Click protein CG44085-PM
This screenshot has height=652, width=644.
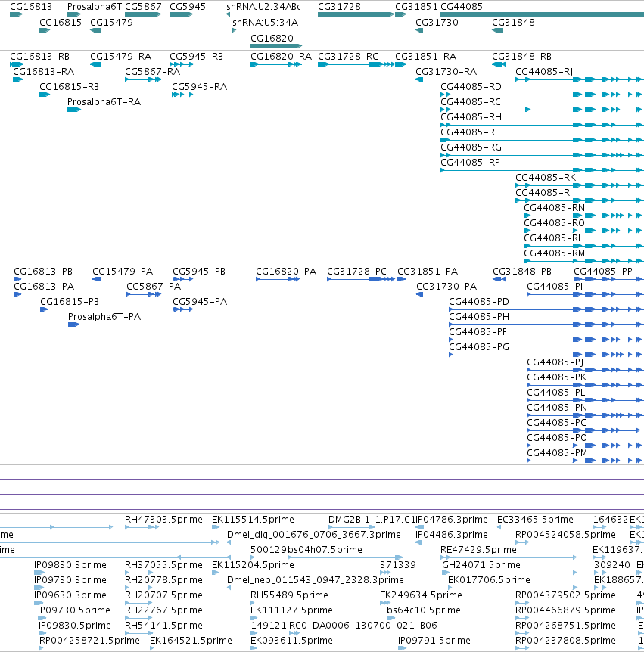point(557,453)
